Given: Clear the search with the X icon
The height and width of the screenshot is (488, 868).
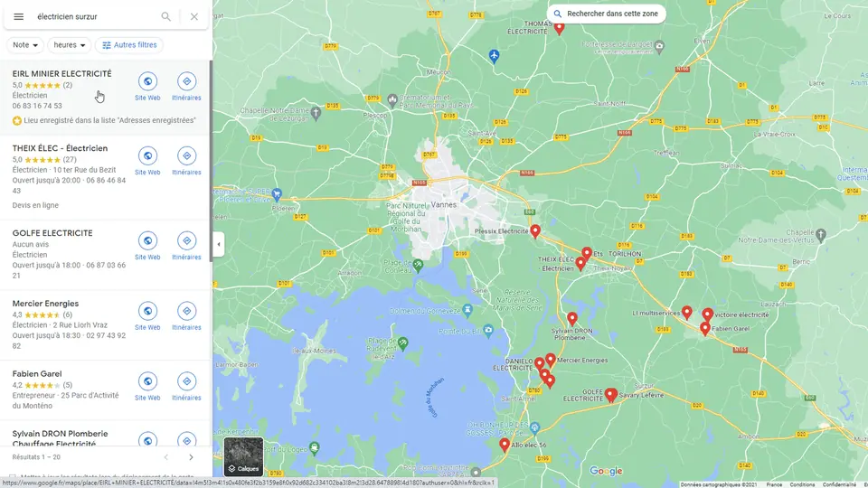Looking at the screenshot, I should (x=194, y=16).
